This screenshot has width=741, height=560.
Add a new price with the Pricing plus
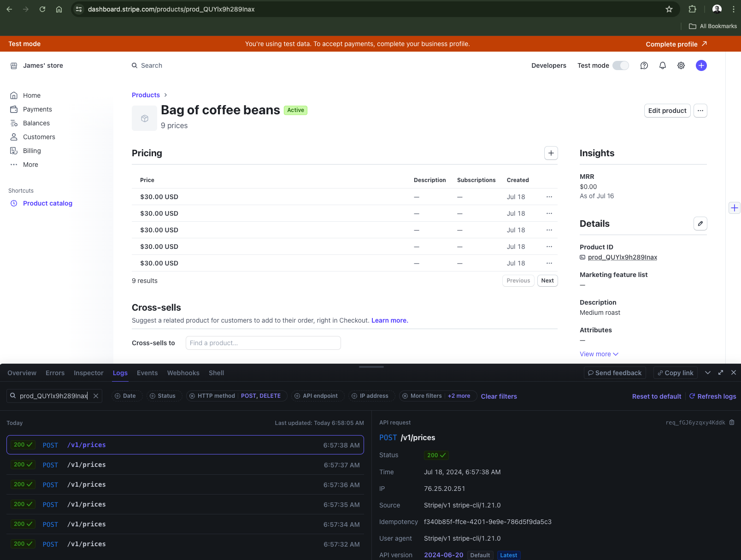551,153
